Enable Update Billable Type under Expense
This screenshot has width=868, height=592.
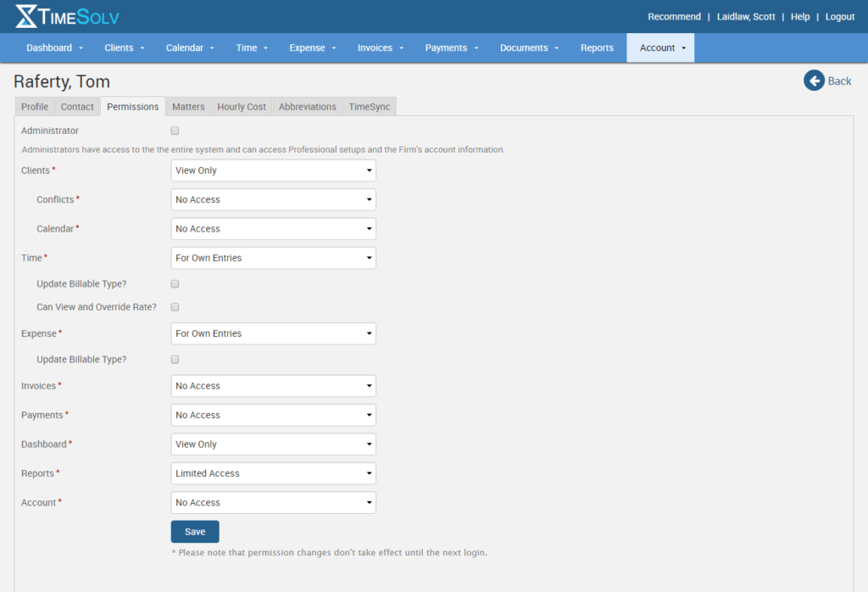pos(175,359)
